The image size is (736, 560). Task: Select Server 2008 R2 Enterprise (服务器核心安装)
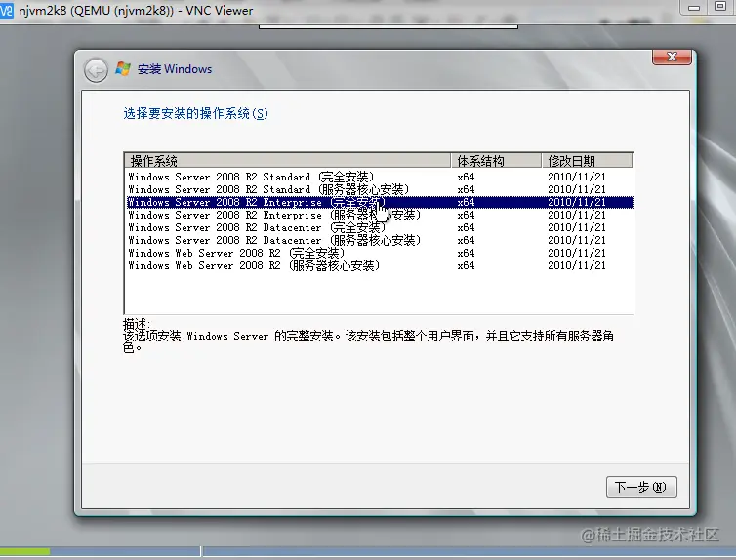[x=380, y=215]
